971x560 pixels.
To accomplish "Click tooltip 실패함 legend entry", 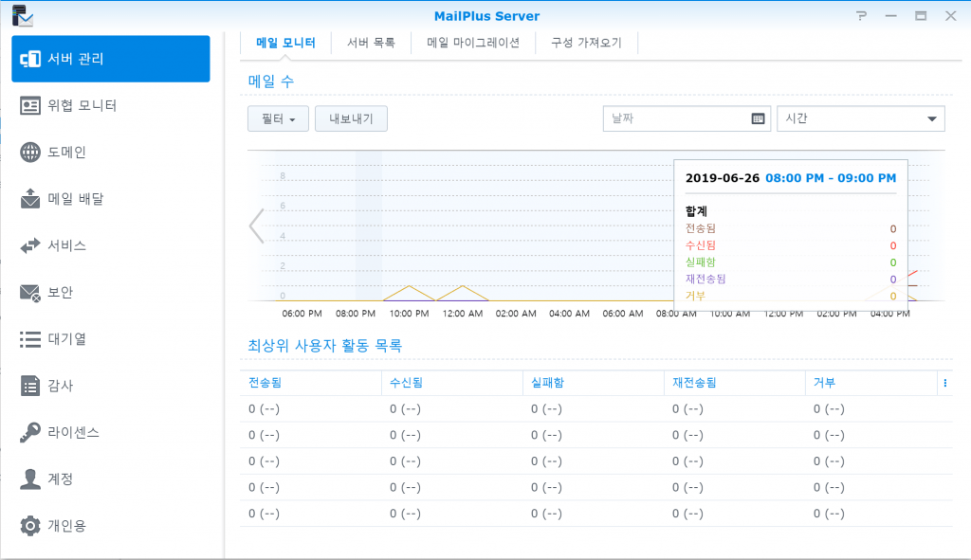I will 701,262.
